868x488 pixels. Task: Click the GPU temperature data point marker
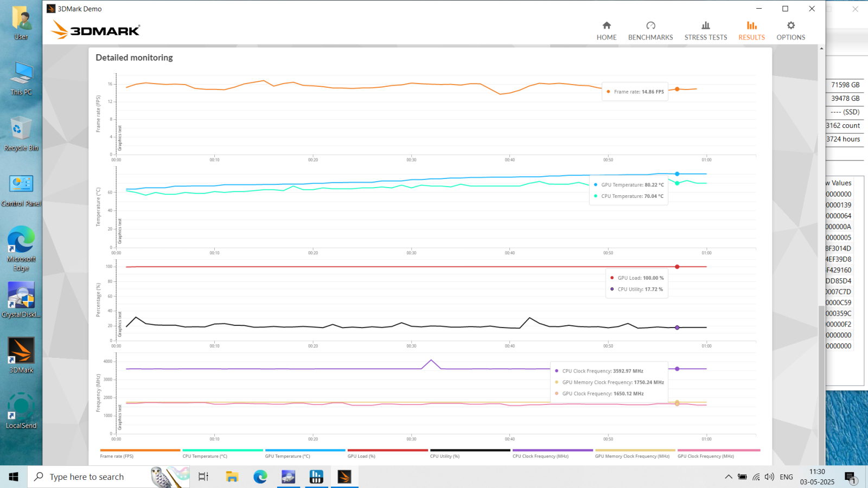coord(677,174)
